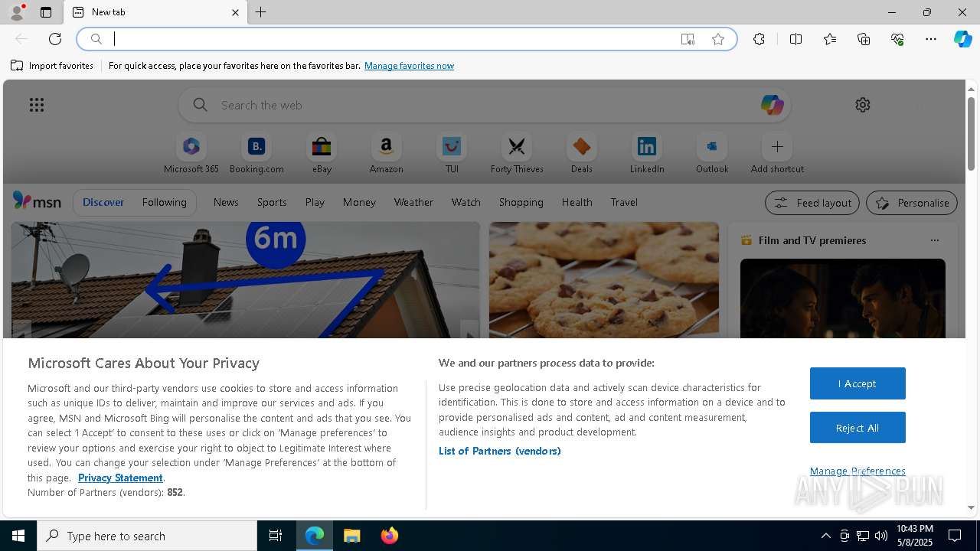This screenshot has width=980, height=551.
Task: Open the Privacy Statement link
Action: [x=120, y=478]
